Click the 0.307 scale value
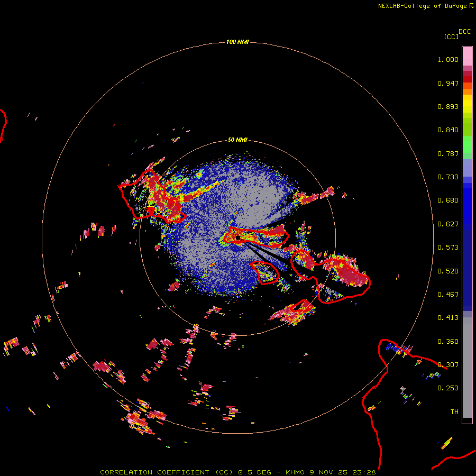The width and height of the screenshot is (476, 476). tap(448, 365)
